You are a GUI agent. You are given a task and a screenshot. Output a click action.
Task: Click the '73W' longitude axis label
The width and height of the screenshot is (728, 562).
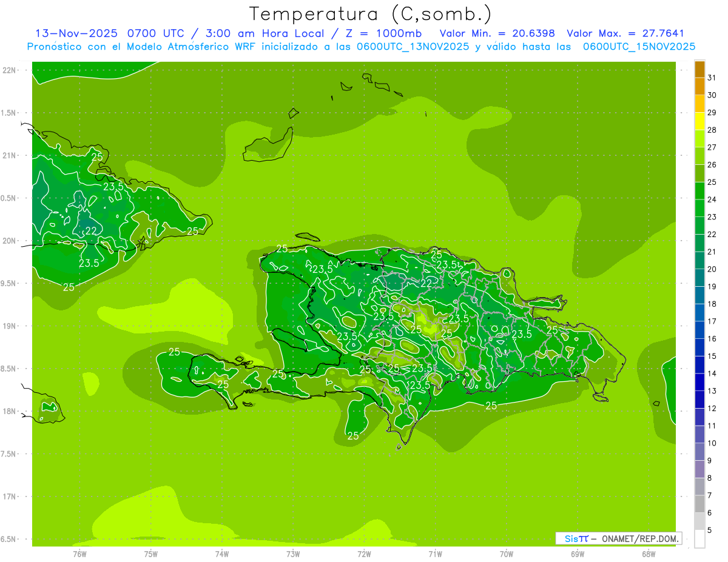(x=293, y=554)
